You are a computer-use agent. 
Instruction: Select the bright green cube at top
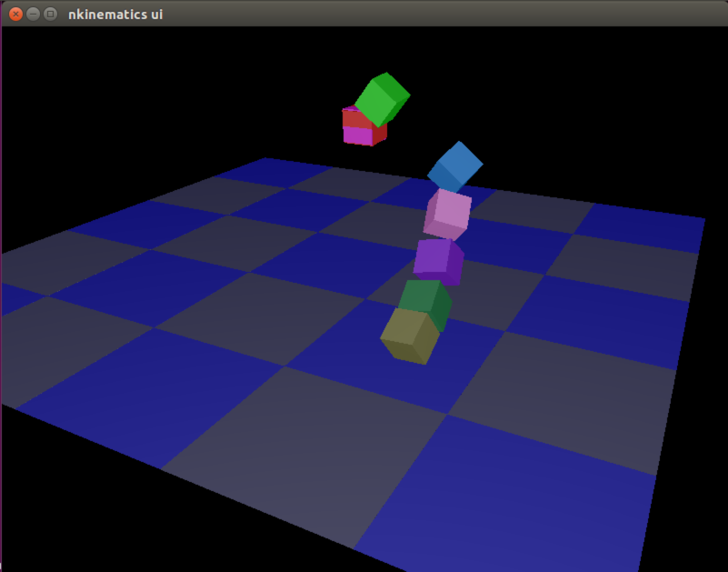[383, 99]
